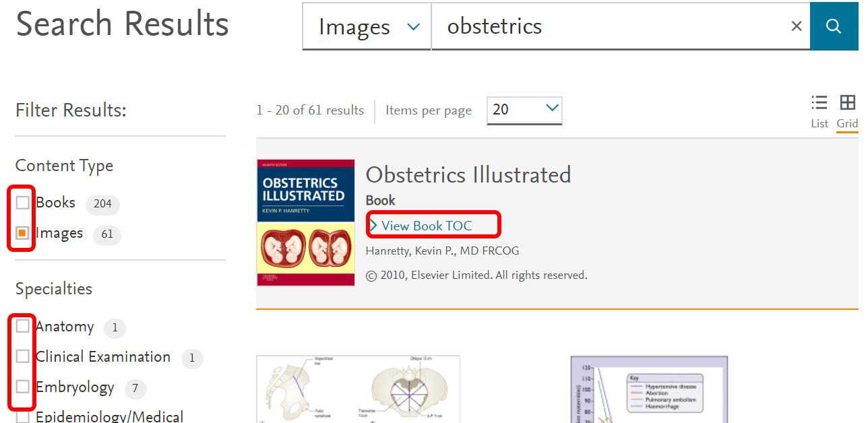Viewport: 868px width, 423px height.
Task: Open the Obstetrics Illustrated title link
Action: click(x=468, y=175)
